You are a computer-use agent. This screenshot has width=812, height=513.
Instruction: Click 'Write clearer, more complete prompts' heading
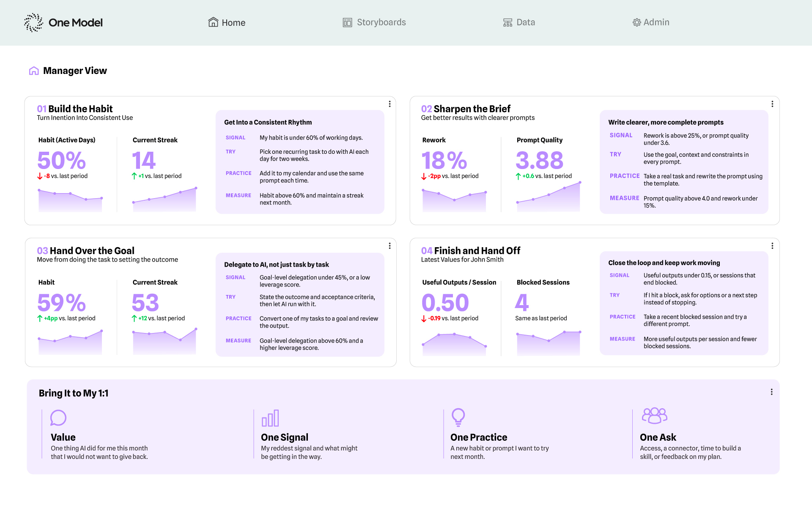pyautogui.click(x=666, y=122)
